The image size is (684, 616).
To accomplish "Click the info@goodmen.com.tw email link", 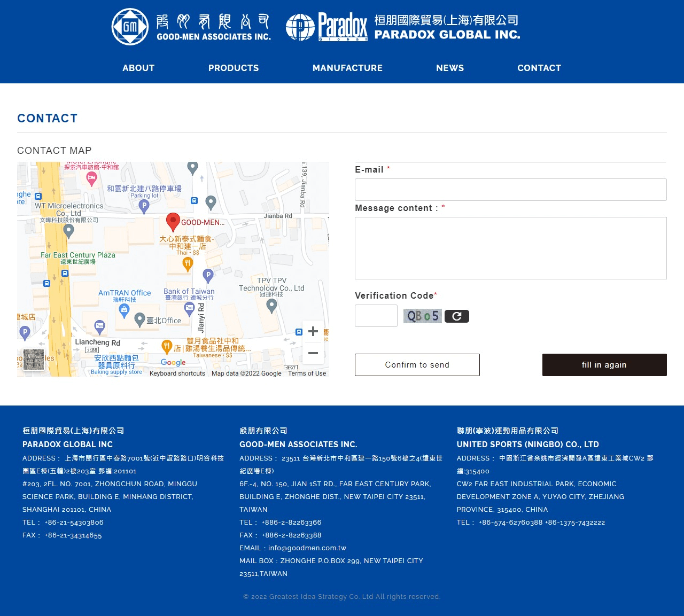I will 307,548.
